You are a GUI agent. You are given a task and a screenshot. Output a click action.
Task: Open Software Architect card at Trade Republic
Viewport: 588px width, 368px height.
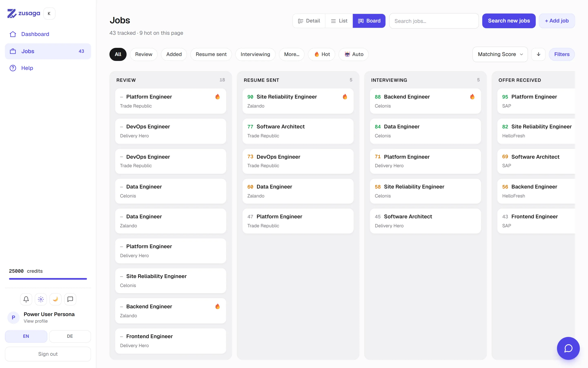click(298, 131)
